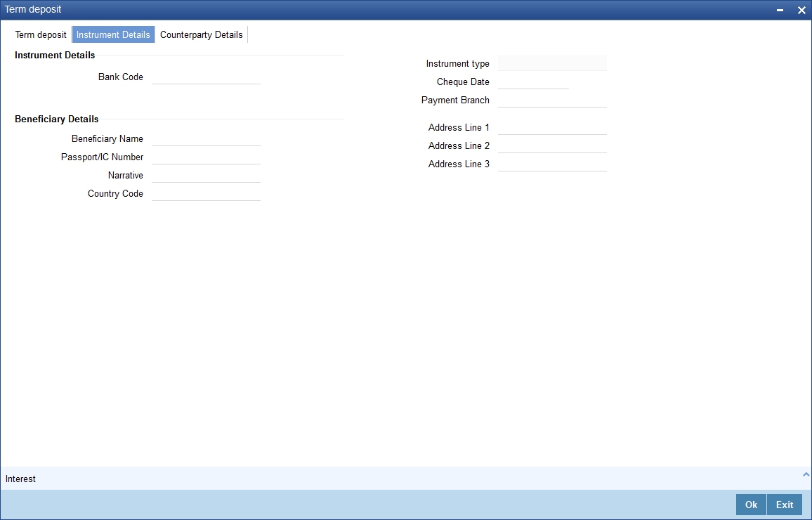
Task: Click the Address Line 3 field
Action: click(552, 164)
